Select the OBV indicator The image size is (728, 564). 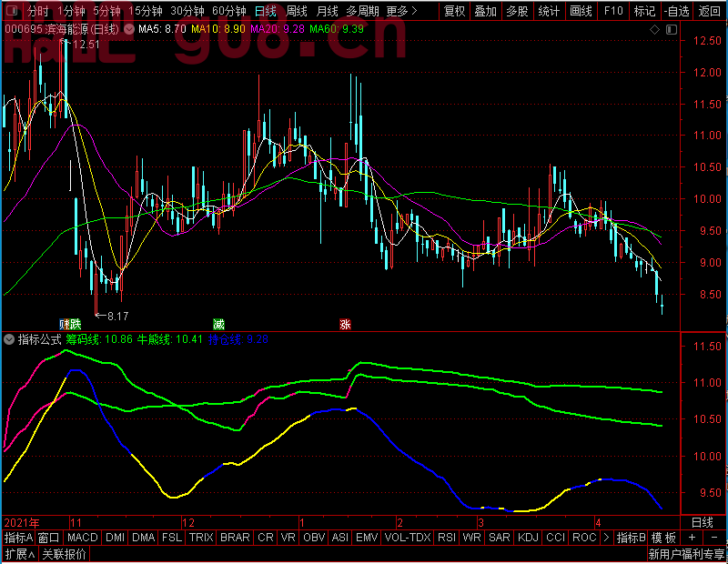pos(314,538)
